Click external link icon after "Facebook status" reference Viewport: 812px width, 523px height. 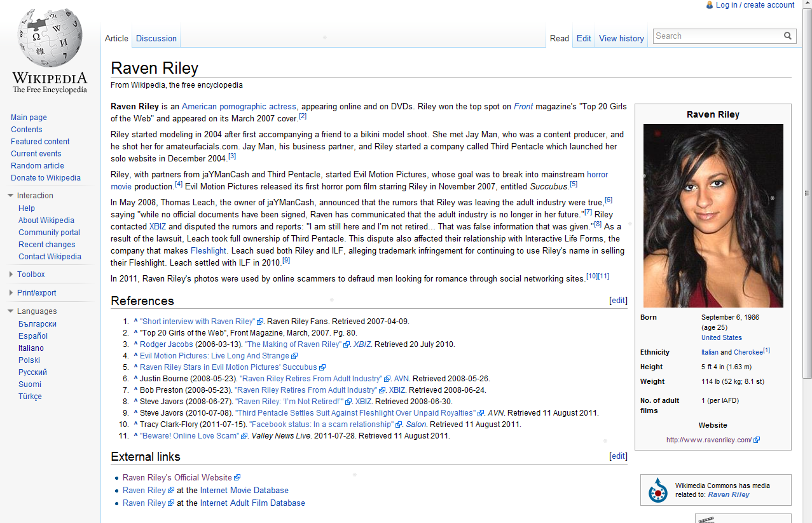399,425
